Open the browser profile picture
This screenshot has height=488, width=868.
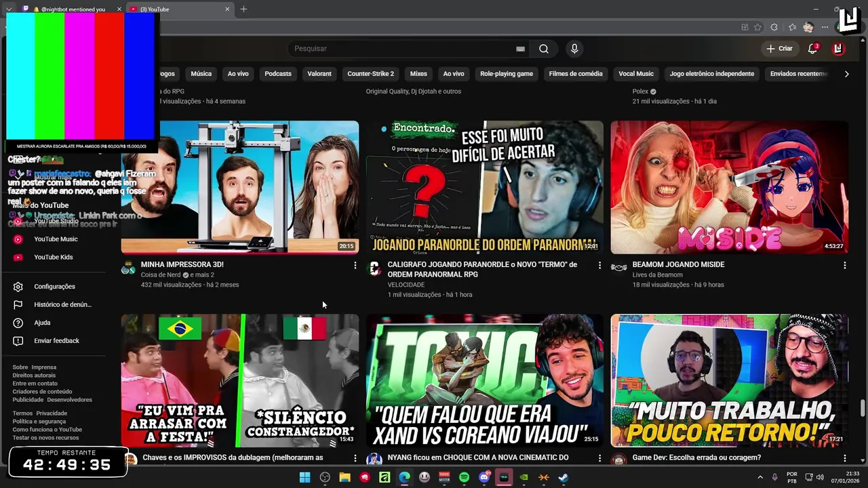pyautogui.click(x=808, y=27)
